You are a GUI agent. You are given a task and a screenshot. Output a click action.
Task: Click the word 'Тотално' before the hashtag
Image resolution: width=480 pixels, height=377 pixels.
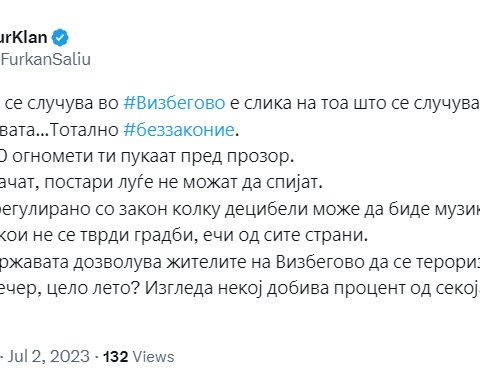tap(84, 130)
